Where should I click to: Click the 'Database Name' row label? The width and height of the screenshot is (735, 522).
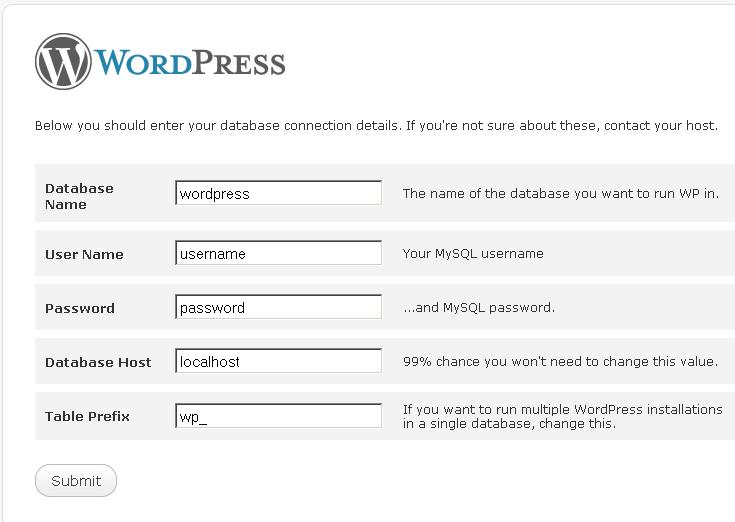(x=79, y=196)
